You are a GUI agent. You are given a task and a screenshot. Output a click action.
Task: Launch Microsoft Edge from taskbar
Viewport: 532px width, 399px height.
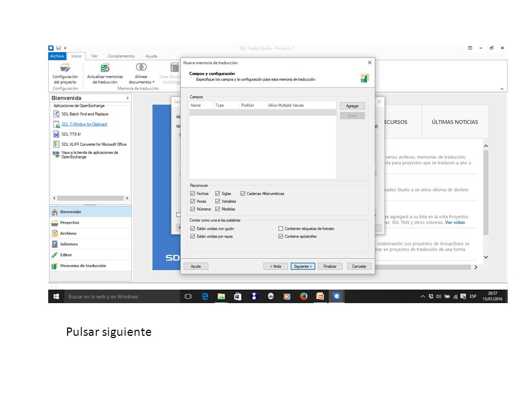click(x=204, y=296)
